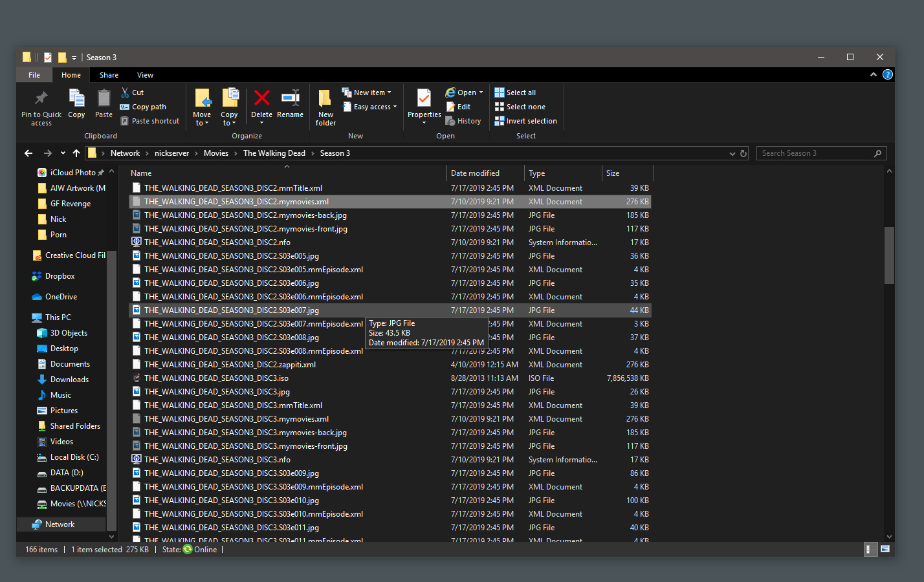Switch to large thumbnails view in status bar
924x582 pixels.
click(x=885, y=549)
